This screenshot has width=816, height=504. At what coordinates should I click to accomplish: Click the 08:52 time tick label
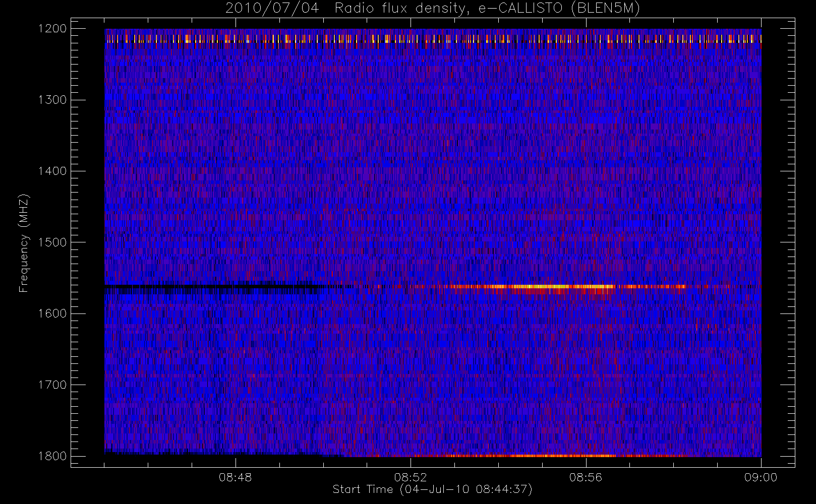coord(411,477)
